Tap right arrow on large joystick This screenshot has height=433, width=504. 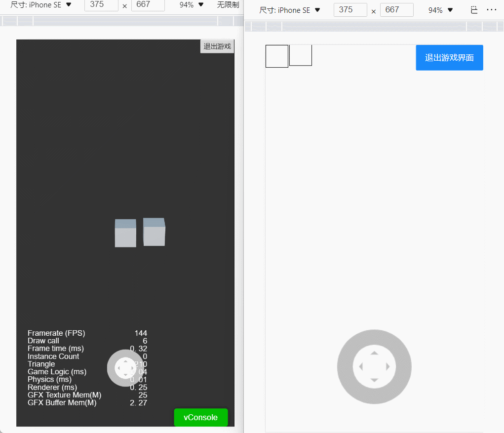pos(388,366)
